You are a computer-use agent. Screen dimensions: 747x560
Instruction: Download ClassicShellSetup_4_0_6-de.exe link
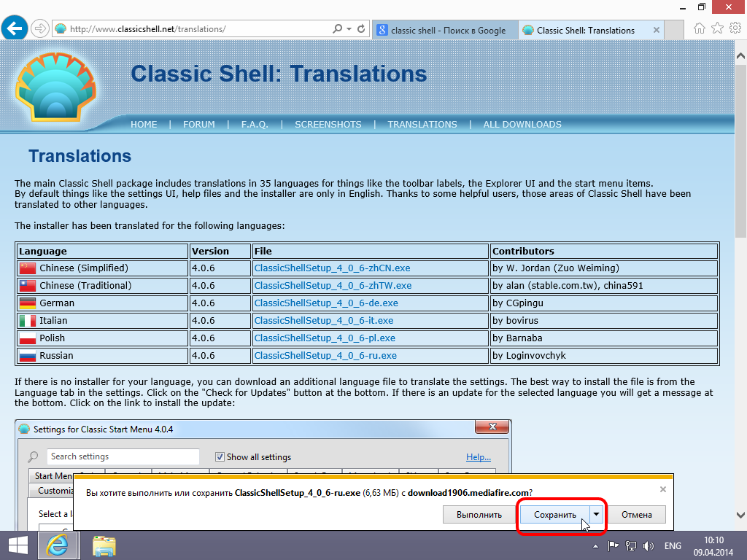(326, 303)
